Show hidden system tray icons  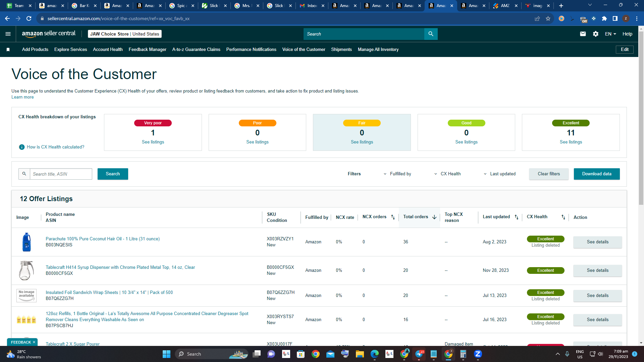pos(557,354)
